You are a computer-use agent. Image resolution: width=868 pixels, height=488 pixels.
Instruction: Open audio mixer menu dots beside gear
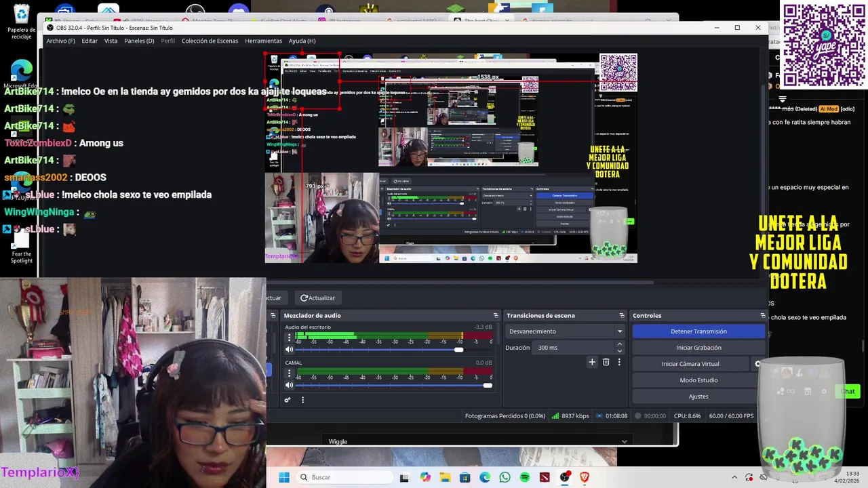(x=302, y=400)
